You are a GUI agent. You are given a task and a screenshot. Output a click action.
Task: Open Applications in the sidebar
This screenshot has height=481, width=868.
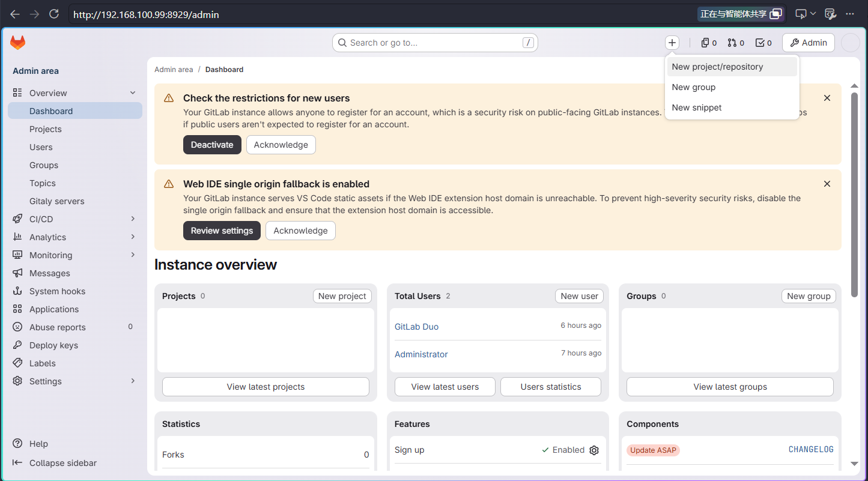pyautogui.click(x=75, y=309)
